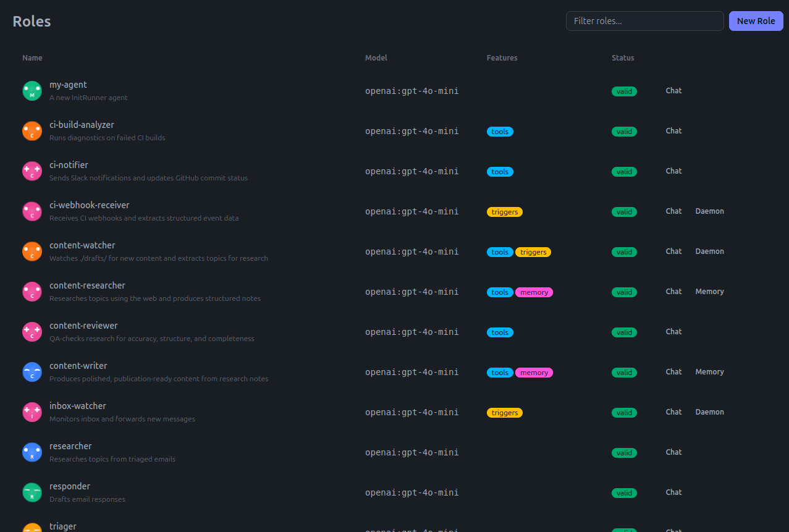Open Memory for content-researcher role
Image resolution: width=789 pixels, height=532 pixels.
pos(709,292)
